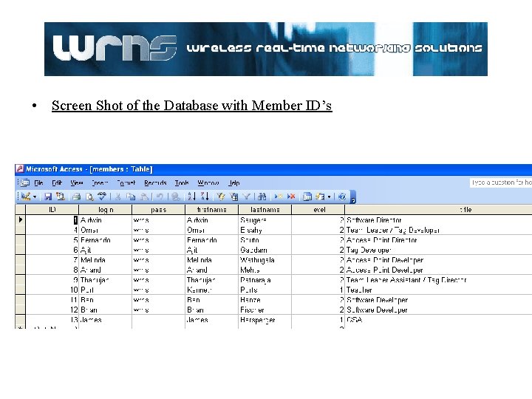This screenshot has width=532, height=399.
Task: Select the login column header
Action: 106,210
